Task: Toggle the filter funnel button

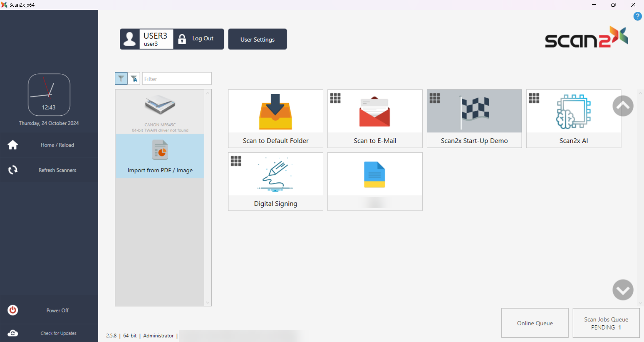Action: [121, 78]
